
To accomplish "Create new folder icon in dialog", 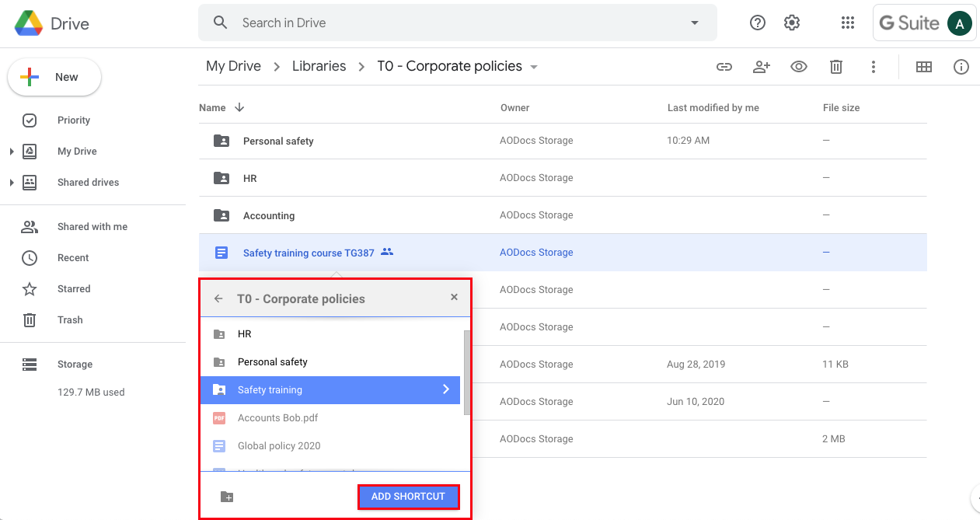I will click(x=227, y=497).
